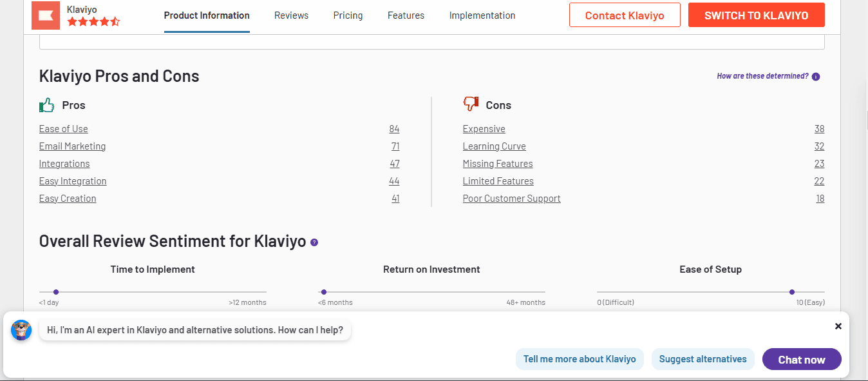Choose Tell me more about Klaviyo

580,359
